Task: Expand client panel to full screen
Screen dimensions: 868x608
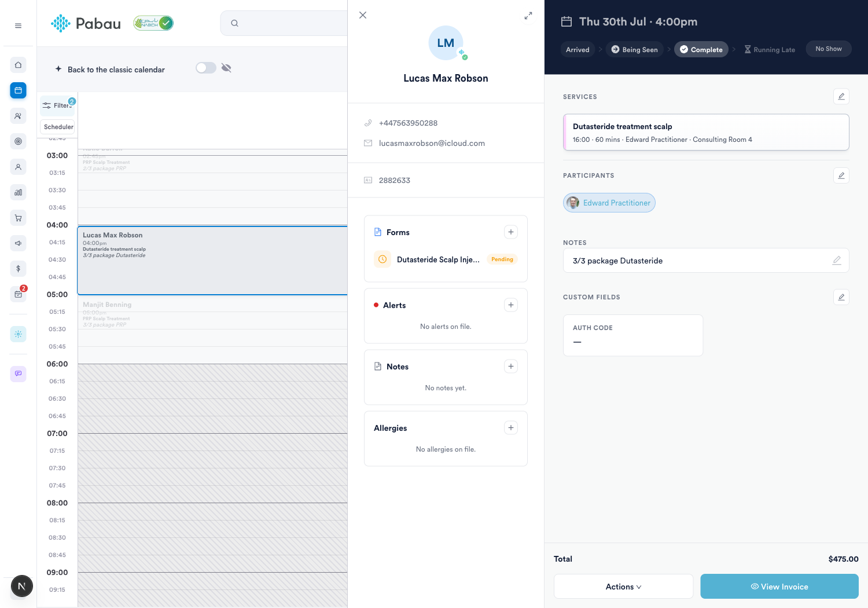Action: [528, 16]
